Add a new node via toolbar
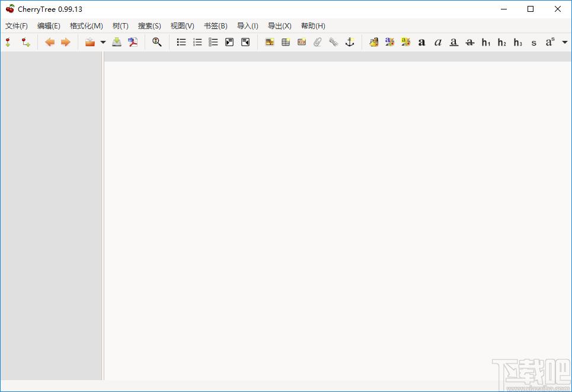This screenshot has height=392, width=572. point(8,42)
